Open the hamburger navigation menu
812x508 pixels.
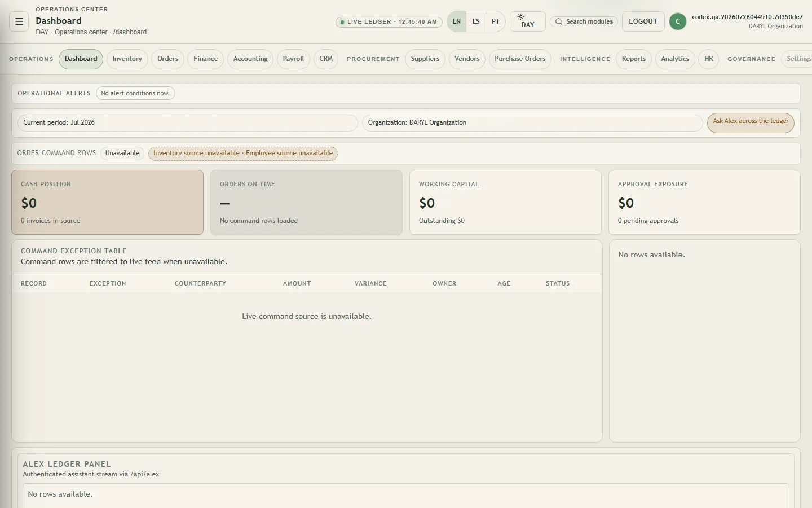19,21
